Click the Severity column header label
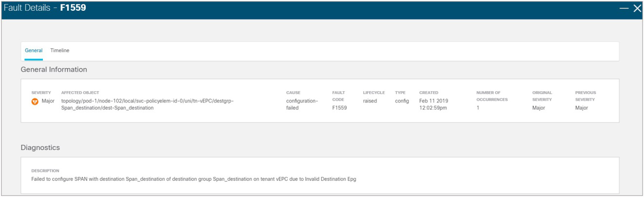The height and width of the screenshot is (197, 644). [x=40, y=92]
